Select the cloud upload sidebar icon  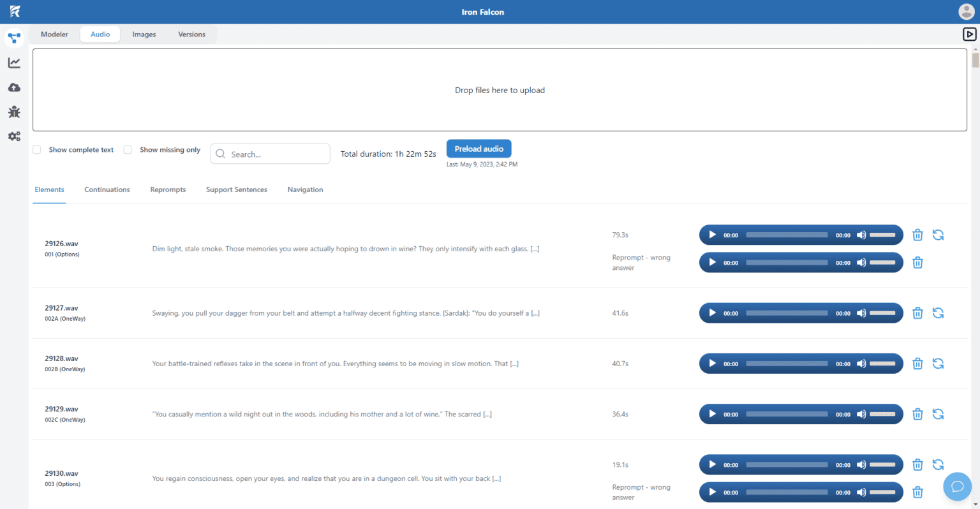pos(14,87)
